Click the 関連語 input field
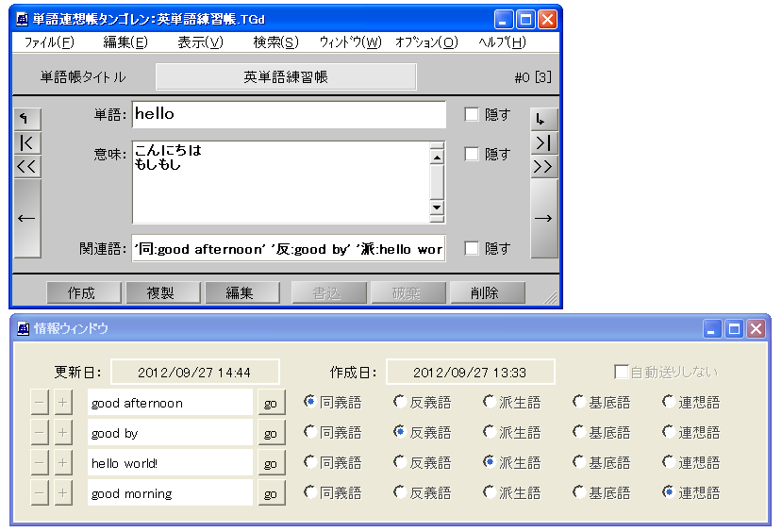The height and width of the screenshot is (532, 782). click(289, 248)
